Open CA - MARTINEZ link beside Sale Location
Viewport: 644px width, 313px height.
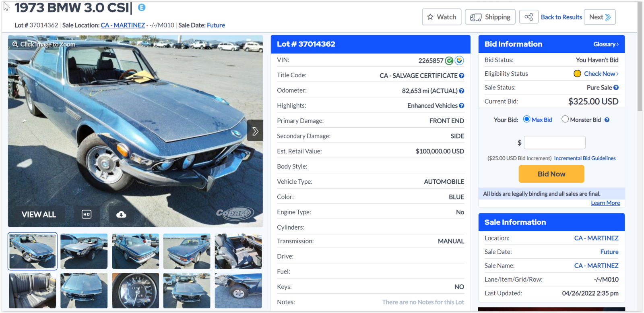pyautogui.click(x=123, y=25)
